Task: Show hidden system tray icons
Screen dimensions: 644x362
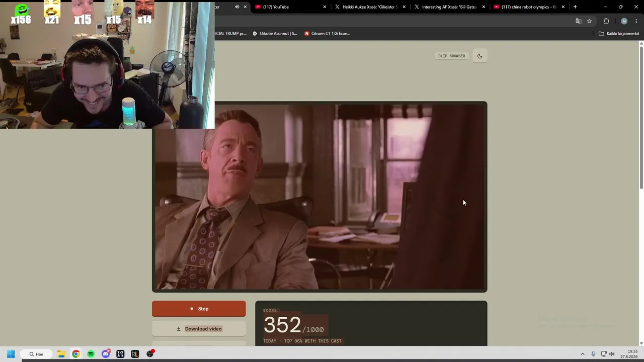Action: click(583, 354)
